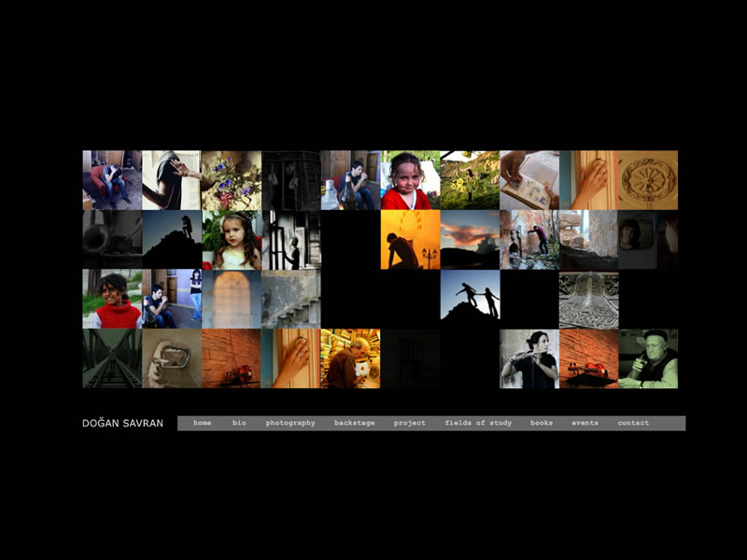
Task: Go to the bio page
Action: [239, 423]
